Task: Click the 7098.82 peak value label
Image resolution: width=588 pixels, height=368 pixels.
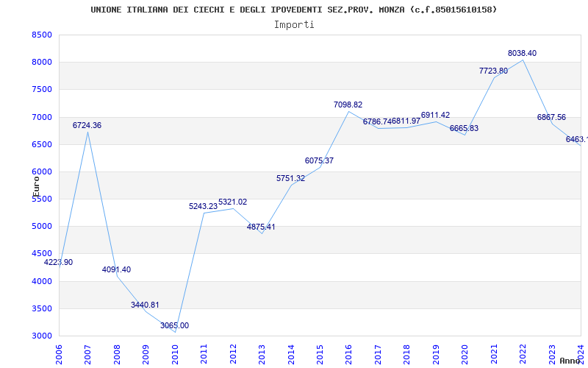Action: click(348, 105)
